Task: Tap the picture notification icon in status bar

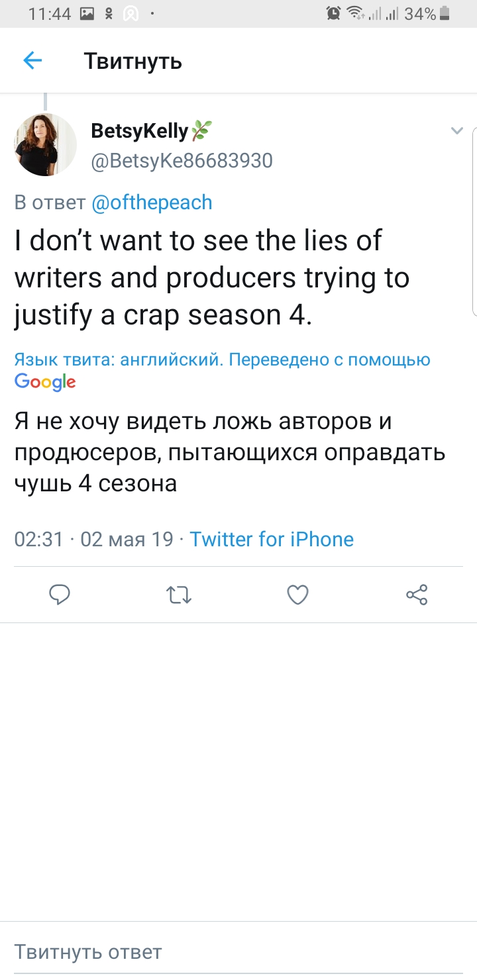Action: [x=87, y=13]
